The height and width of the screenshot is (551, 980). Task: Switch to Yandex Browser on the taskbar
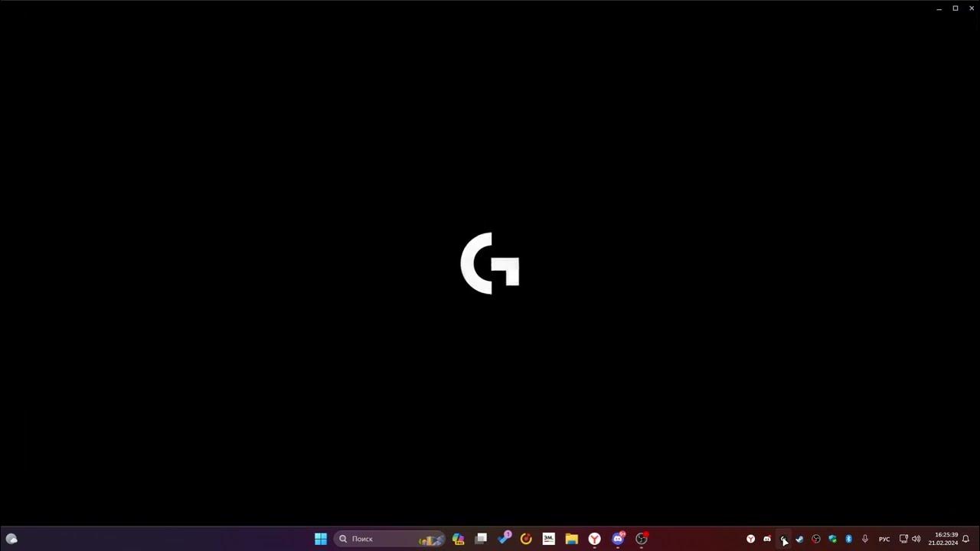click(594, 539)
